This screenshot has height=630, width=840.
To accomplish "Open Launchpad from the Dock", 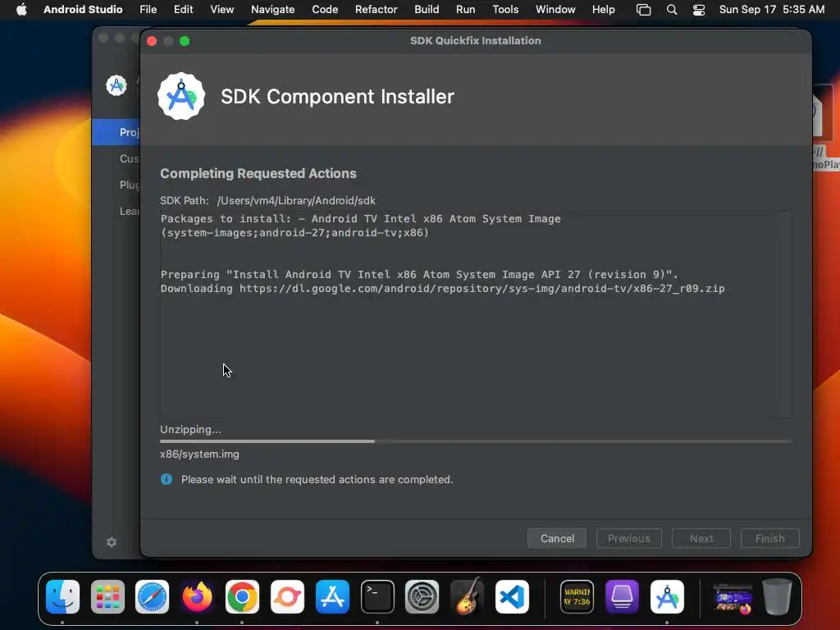I will (107, 597).
